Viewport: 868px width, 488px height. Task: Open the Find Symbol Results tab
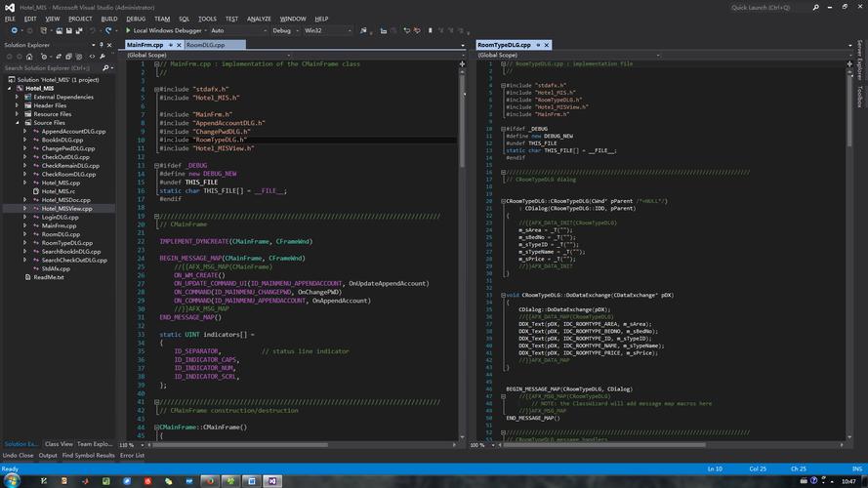(88, 456)
